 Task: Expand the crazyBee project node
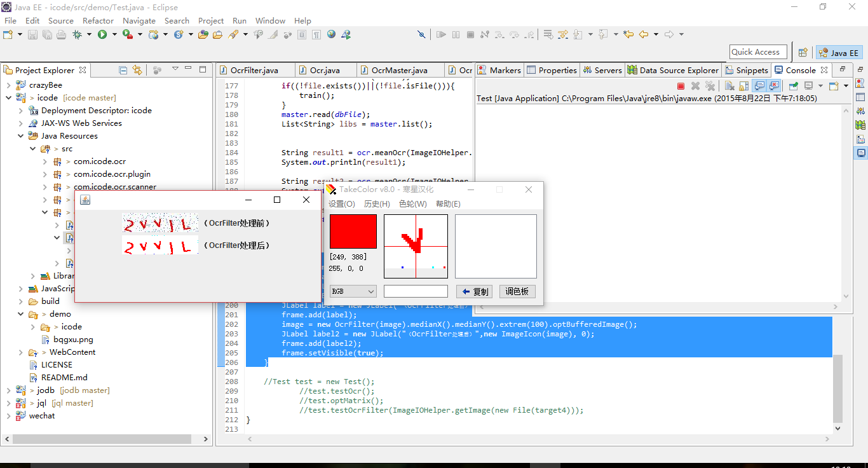(8, 85)
